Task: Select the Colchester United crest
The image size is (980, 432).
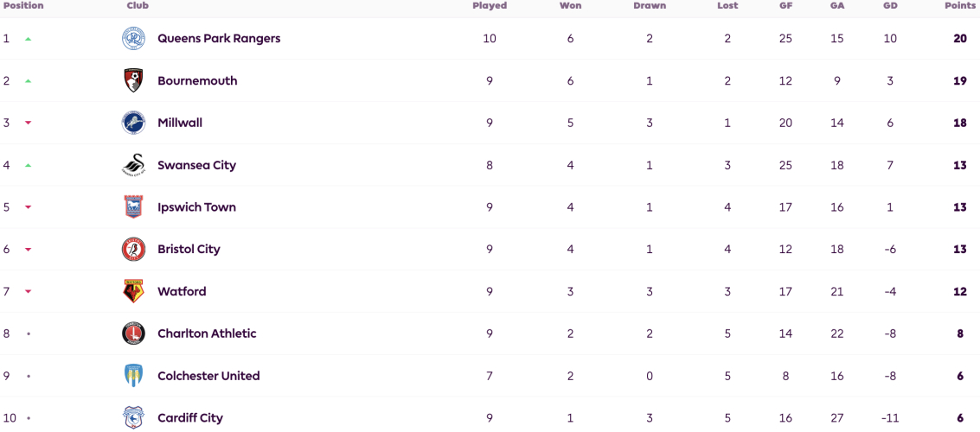Action: pyautogui.click(x=134, y=376)
